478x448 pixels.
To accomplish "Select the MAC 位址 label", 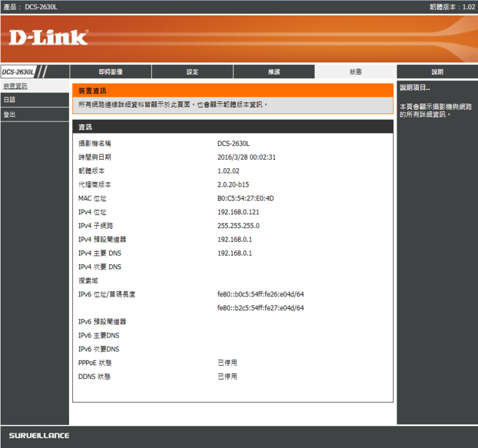I will [x=92, y=198].
